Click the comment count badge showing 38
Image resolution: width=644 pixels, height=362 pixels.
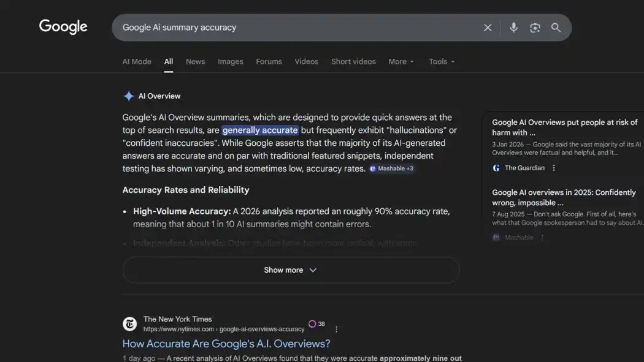(317, 323)
